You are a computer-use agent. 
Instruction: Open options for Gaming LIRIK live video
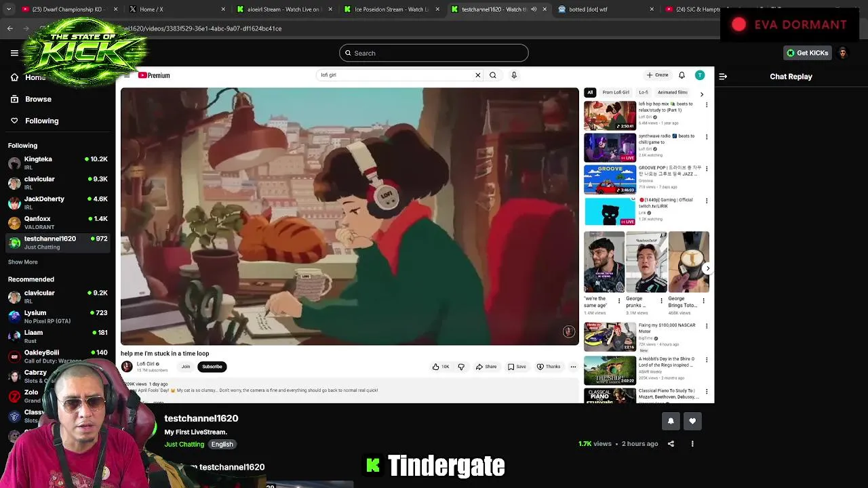click(707, 201)
